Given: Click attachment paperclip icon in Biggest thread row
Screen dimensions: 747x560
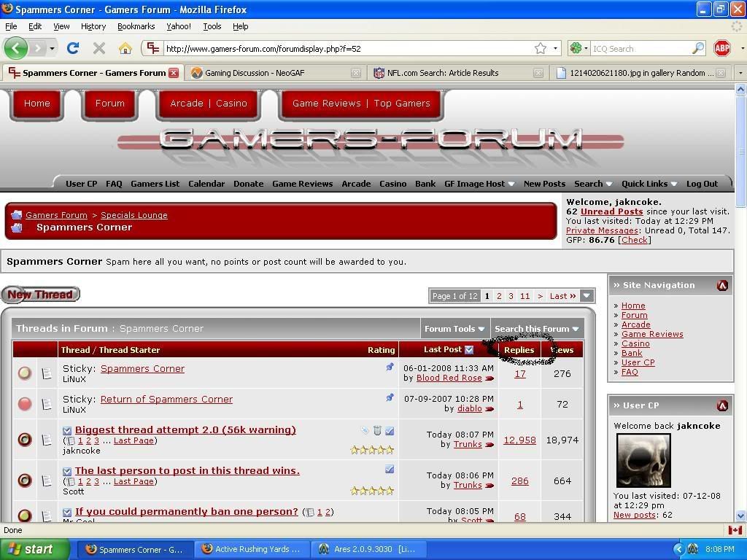Looking at the screenshot, I should click(365, 430).
